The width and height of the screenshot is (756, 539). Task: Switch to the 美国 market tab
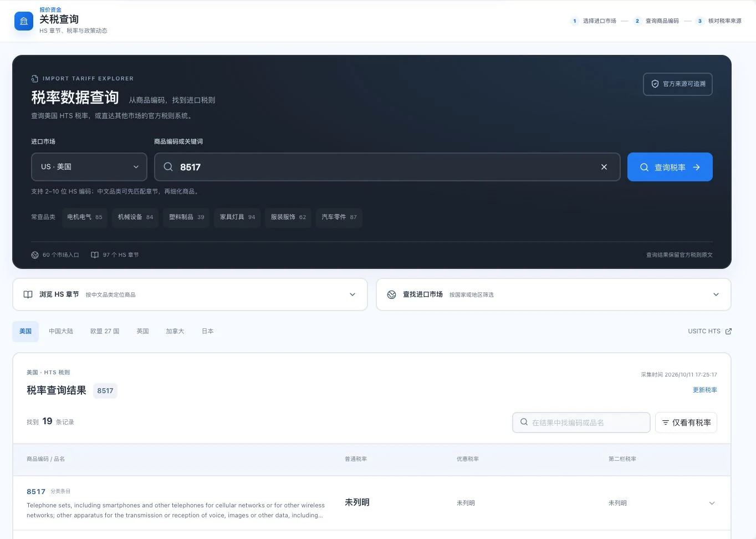tap(25, 331)
